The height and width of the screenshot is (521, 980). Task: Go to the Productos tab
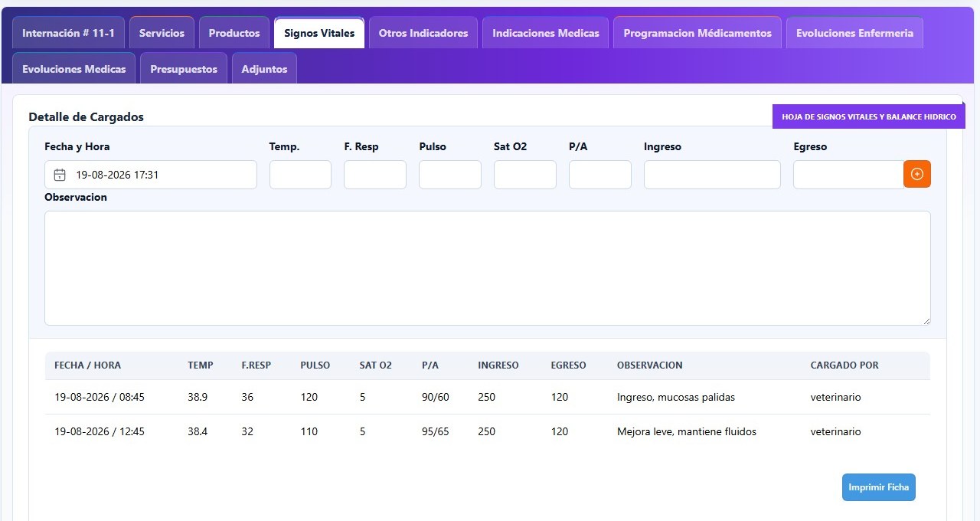pyautogui.click(x=234, y=33)
